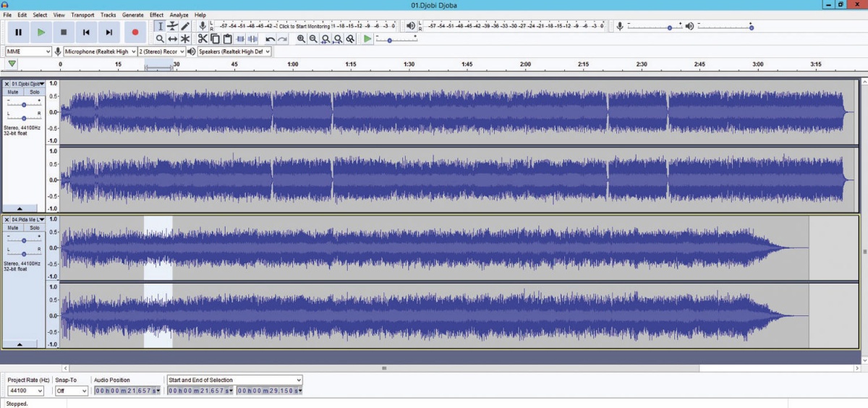This screenshot has height=408, width=868.
Task: Open the 01.Djobi Djoba track name menu
Action: [28, 84]
